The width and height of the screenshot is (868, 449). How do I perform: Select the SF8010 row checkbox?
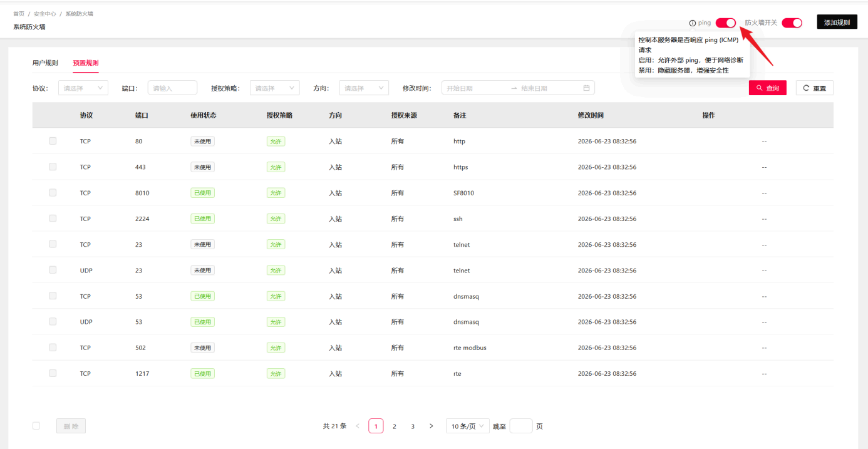coord(53,192)
